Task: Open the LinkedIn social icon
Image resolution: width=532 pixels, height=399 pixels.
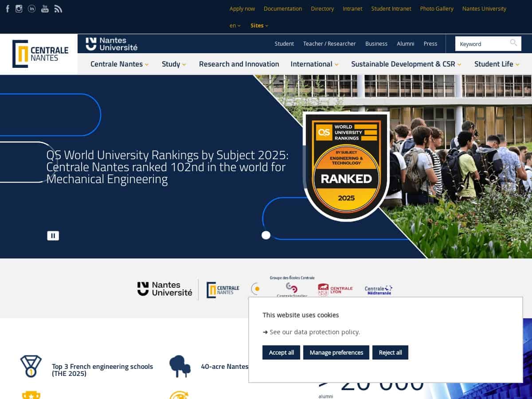Action: (x=31, y=8)
